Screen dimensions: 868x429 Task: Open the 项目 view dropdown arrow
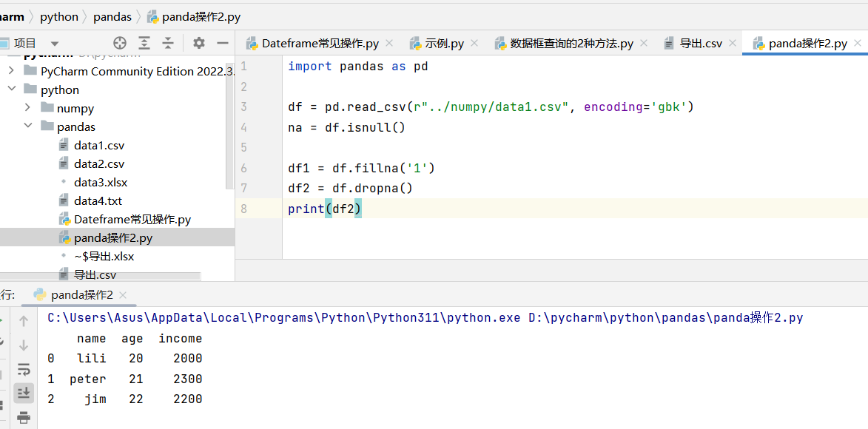click(55, 44)
